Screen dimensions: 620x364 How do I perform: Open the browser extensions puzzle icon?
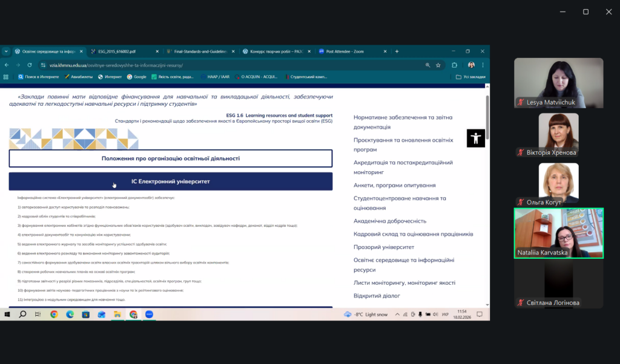[454, 65]
